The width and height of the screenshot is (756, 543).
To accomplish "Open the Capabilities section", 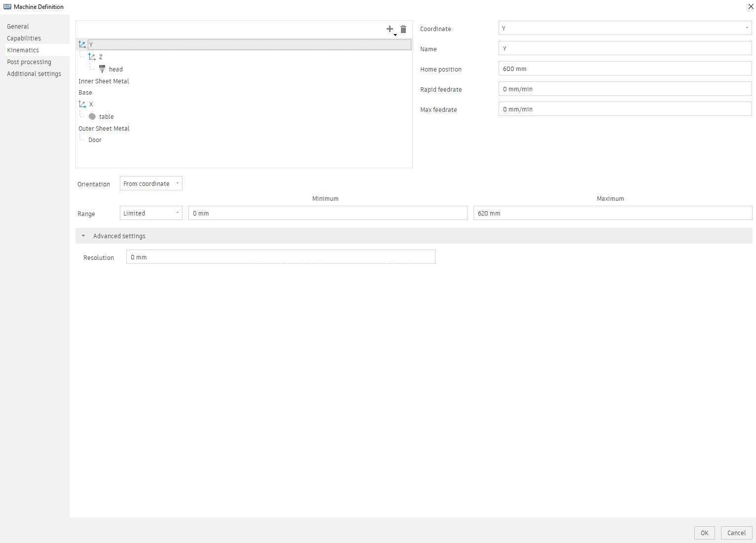I will pyautogui.click(x=24, y=38).
